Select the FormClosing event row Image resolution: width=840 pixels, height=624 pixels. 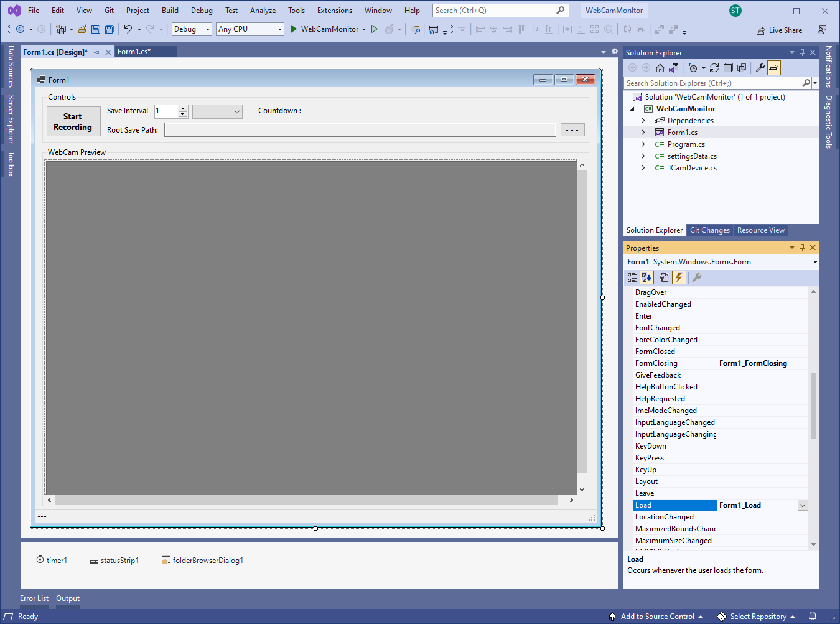(721, 363)
